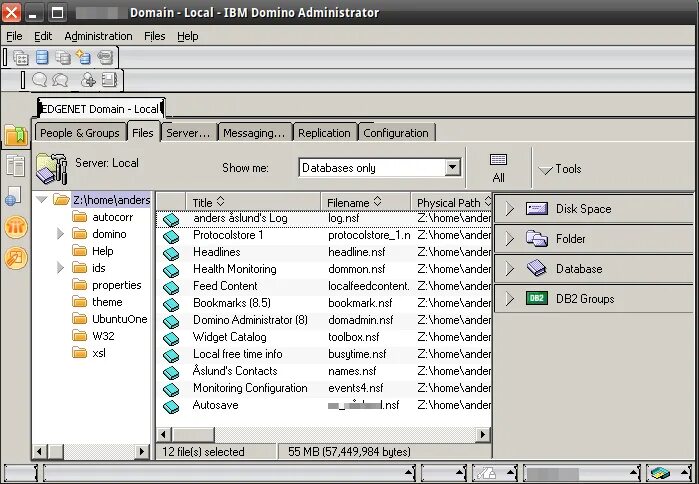Click the single chat bubble toolbar icon

39,80
